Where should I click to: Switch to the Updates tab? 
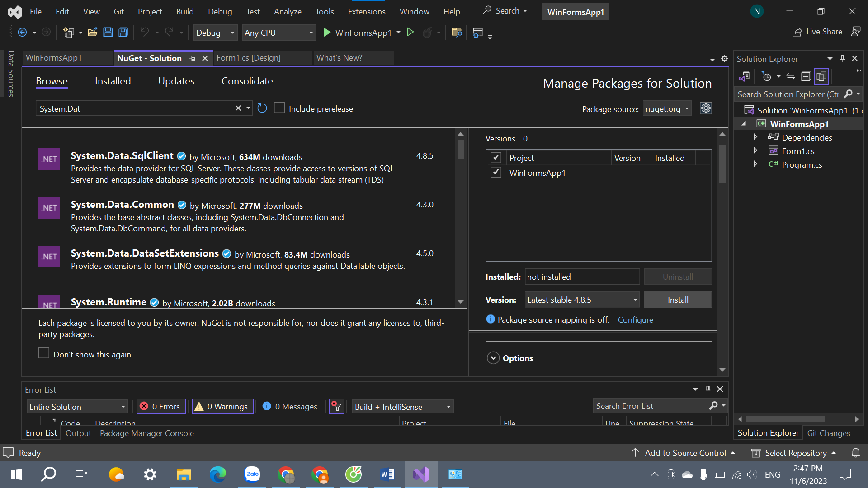[x=176, y=81]
